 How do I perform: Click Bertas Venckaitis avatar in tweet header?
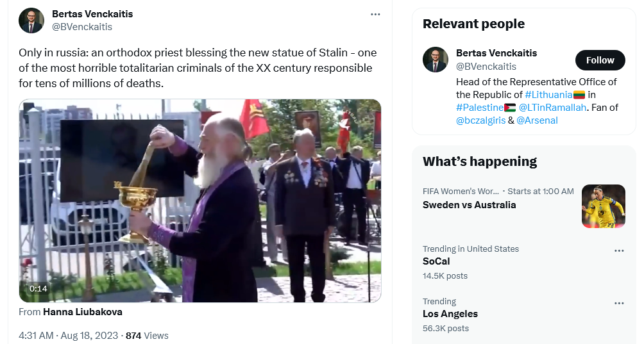pyautogui.click(x=31, y=20)
